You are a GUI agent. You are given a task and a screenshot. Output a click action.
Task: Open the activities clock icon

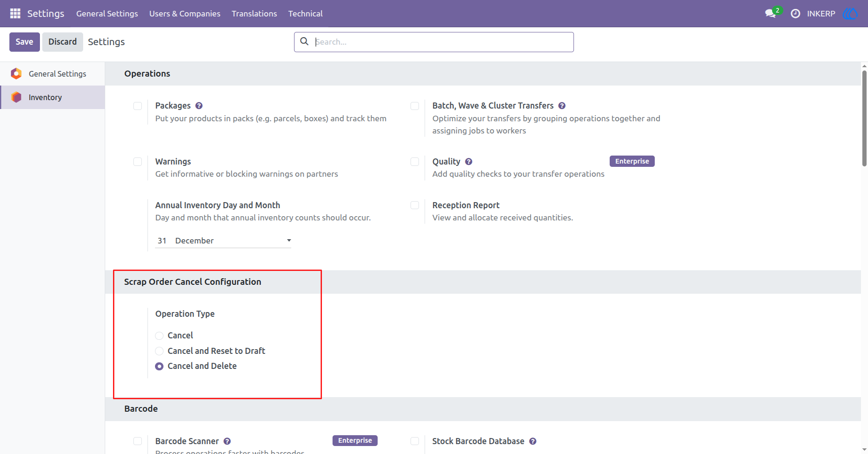point(795,14)
